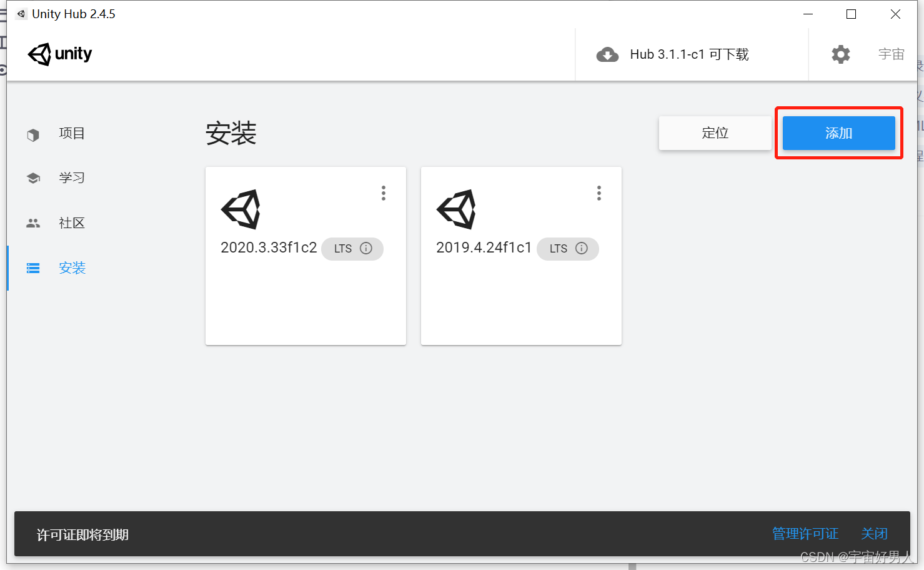924x570 pixels.
Task: Click the Hub 3.1.1-c1 可下载 notice
Action: (689, 54)
